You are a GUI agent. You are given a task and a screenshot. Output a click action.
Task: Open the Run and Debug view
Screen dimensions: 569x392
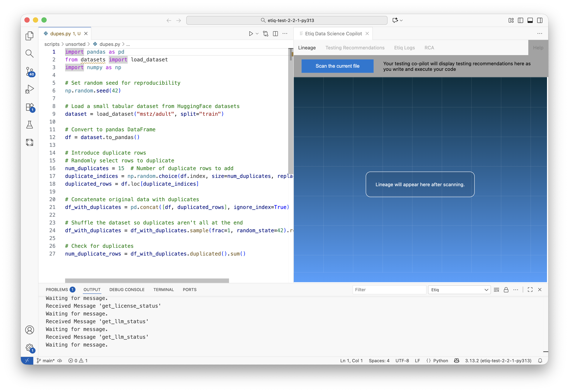[29, 89]
